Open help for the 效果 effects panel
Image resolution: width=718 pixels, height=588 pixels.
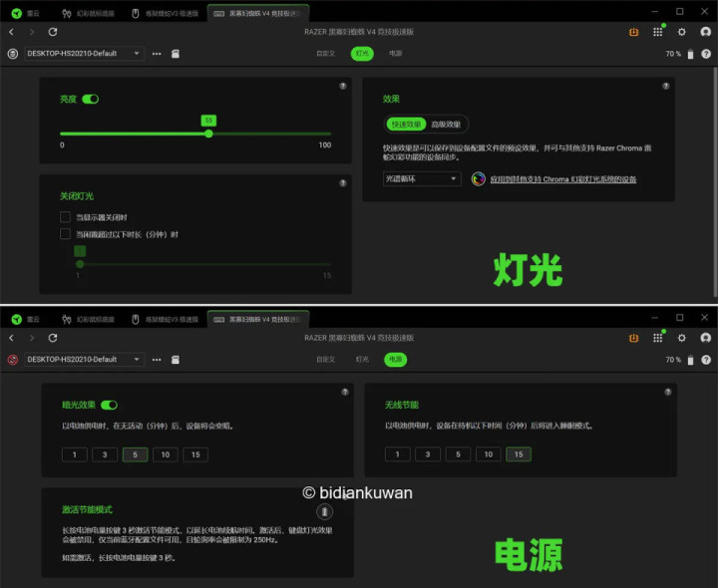pos(666,86)
